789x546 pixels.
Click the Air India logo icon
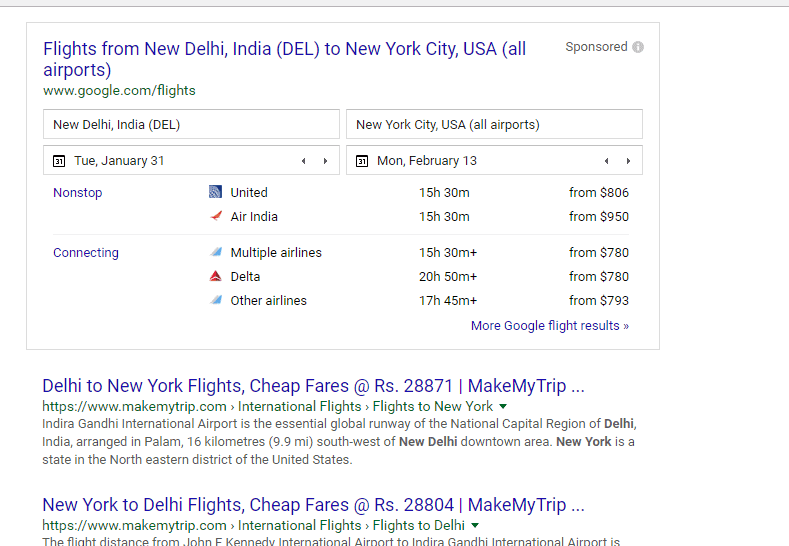pos(216,216)
